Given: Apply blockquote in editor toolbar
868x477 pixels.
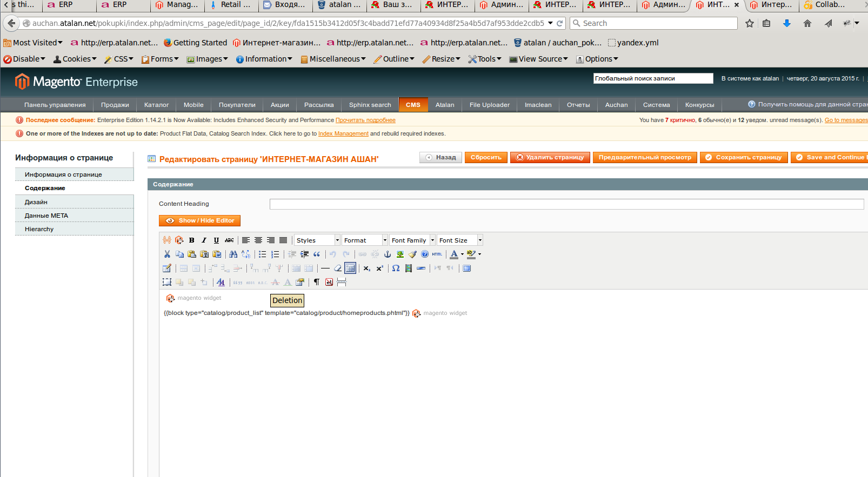Looking at the screenshot, I should [x=317, y=254].
